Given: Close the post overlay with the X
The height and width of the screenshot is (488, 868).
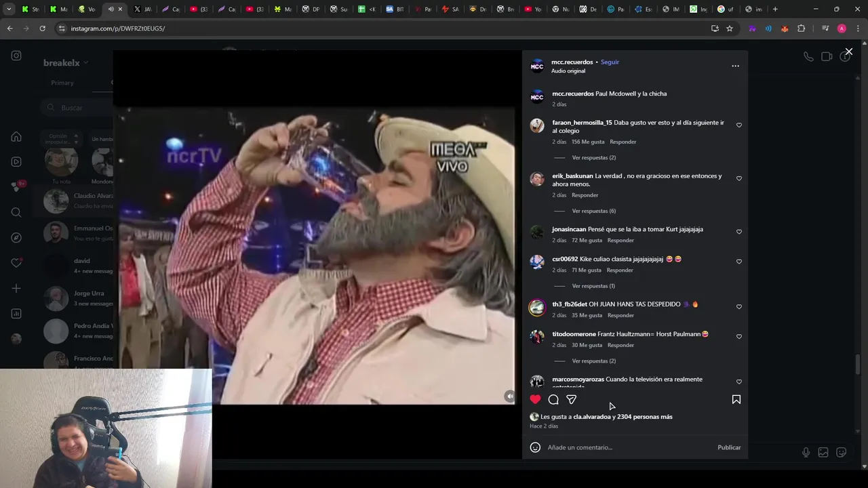Looking at the screenshot, I should point(848,52).
